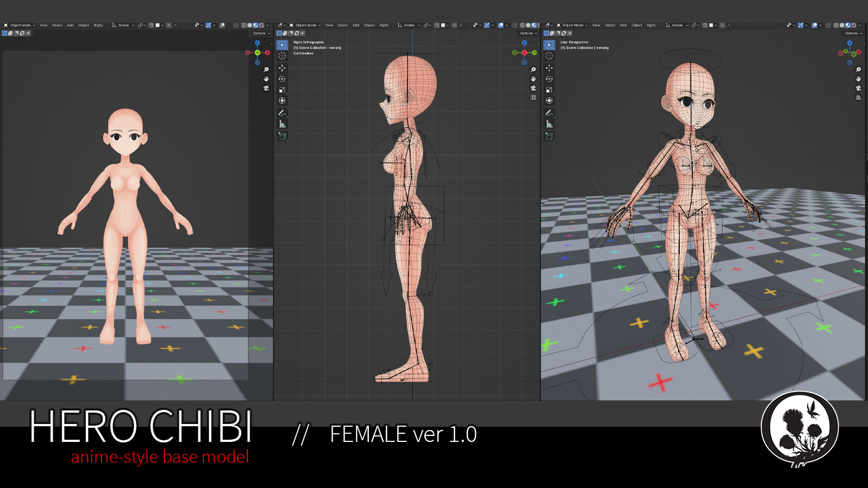868x488 pixels.
Task: Toggle camera view in middle viewport
Action: click(x=533, y=88)
